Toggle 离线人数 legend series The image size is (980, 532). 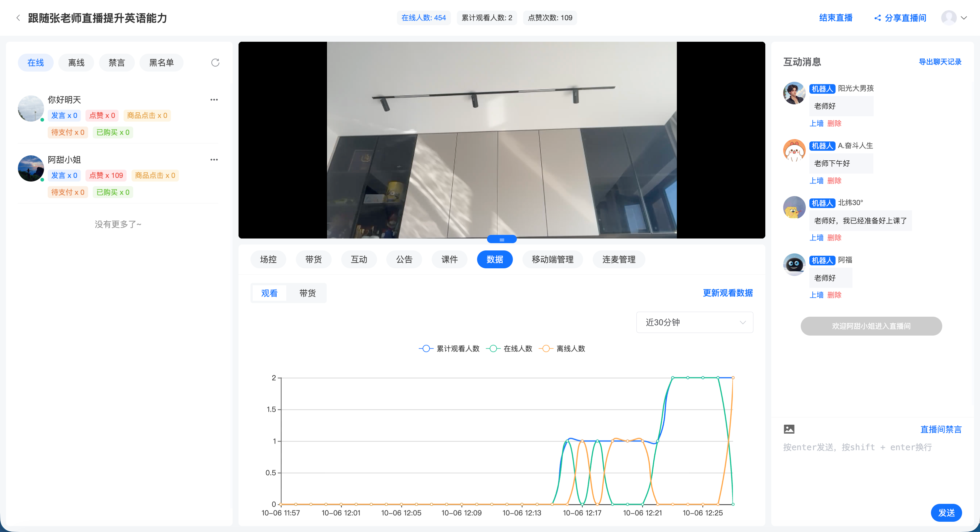coord(562,348)
